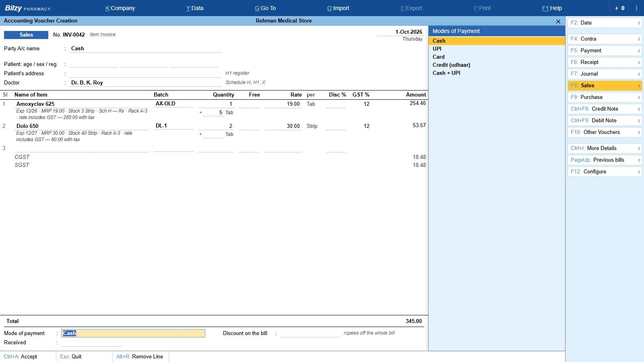Image resolution: width=644 pixels, height=362 pixels.
Task: Click the voucher date 1-Oct-2026
Action: [409, 32]
